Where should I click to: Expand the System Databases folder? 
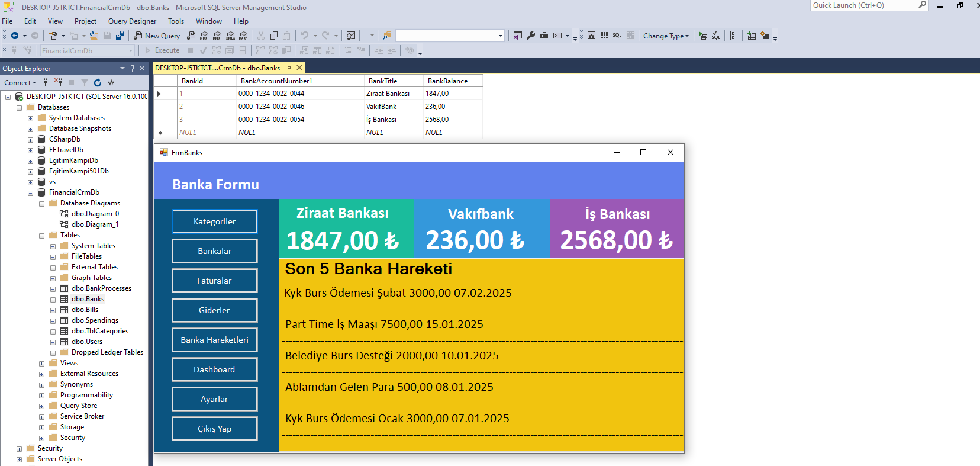(30, 118)
